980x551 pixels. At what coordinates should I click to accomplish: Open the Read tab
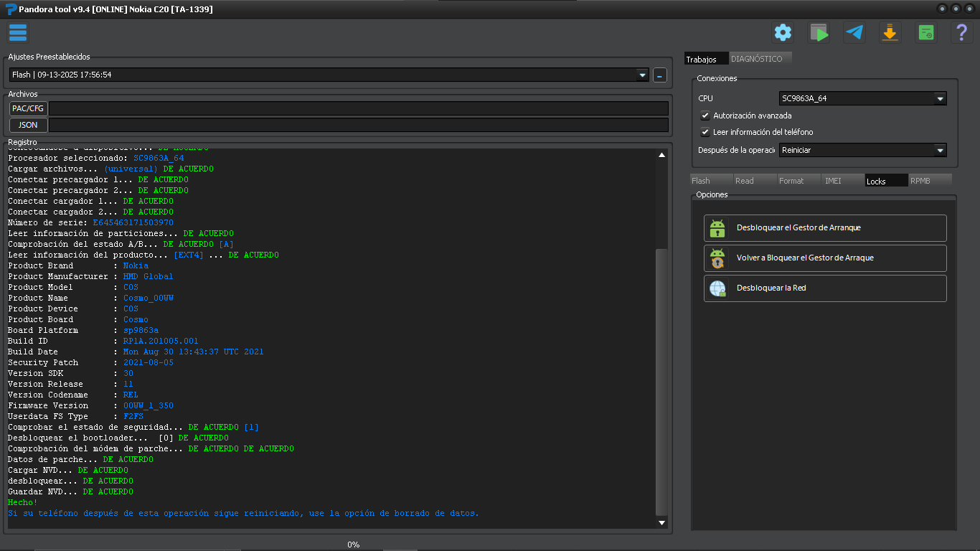[755, 181]
